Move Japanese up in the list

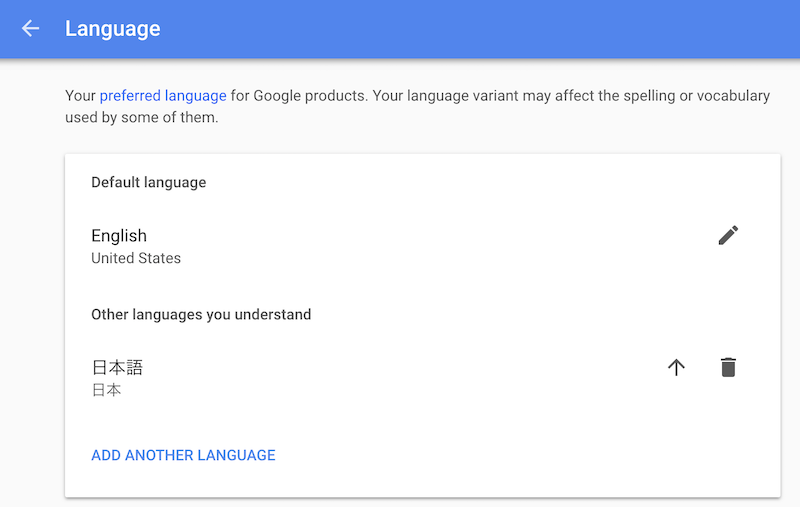[676, 367]
